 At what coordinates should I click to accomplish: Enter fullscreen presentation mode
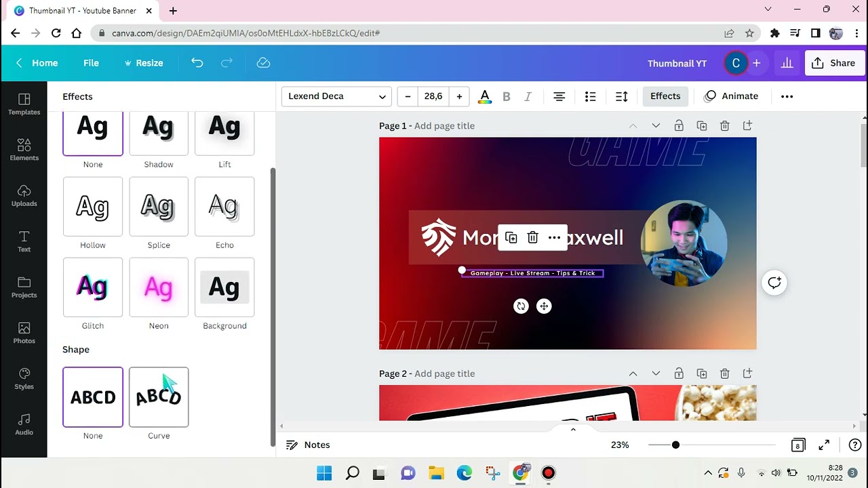[x=824, y=445]
